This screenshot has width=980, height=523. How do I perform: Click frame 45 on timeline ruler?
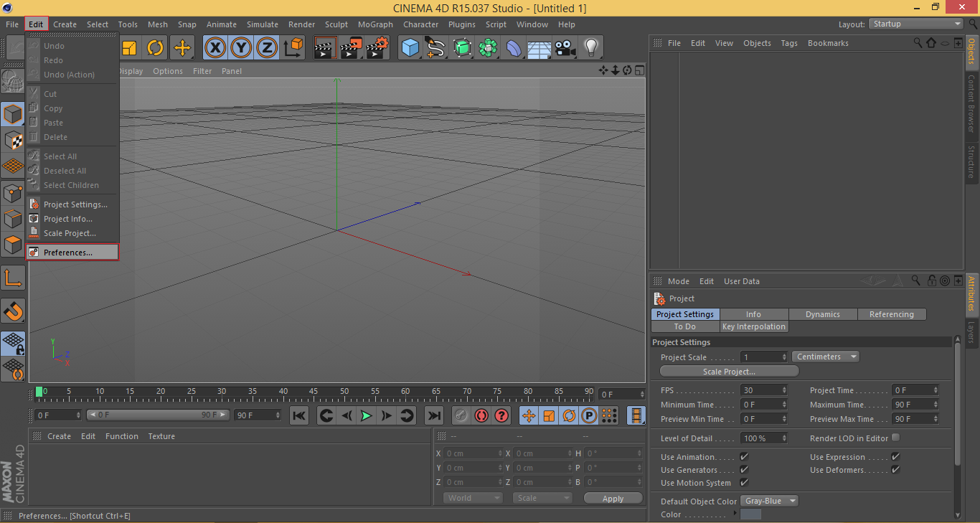click(x=314, y=392)
